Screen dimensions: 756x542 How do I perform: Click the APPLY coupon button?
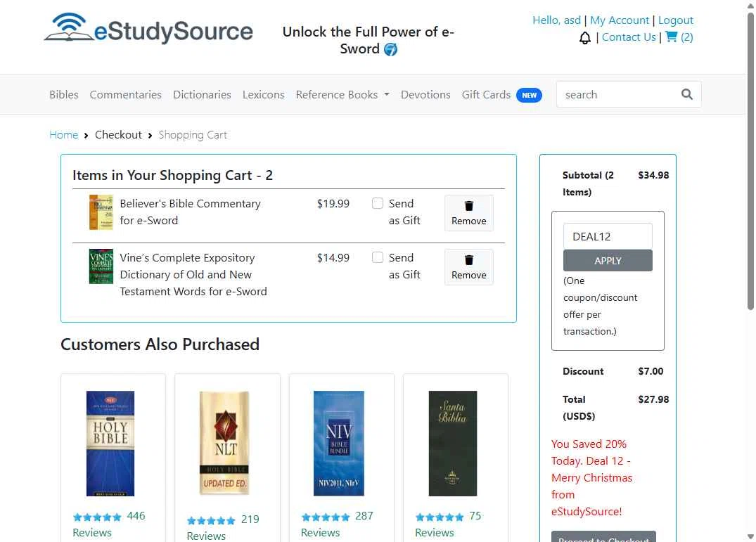click(608, 261)
